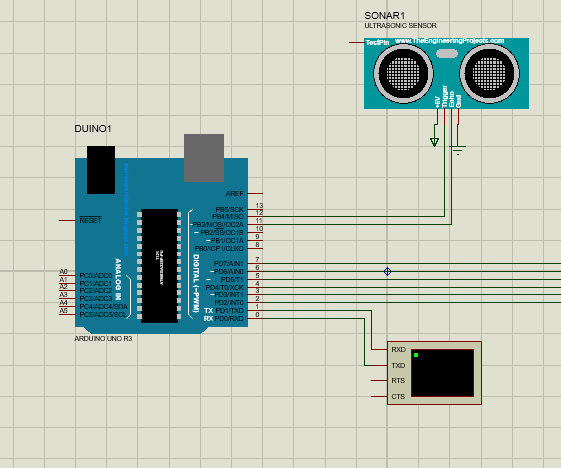Viewport: 561px width, 468px height.
Task: Click the PB2/SS/OC1B pin label
Action: click(222, 233)
